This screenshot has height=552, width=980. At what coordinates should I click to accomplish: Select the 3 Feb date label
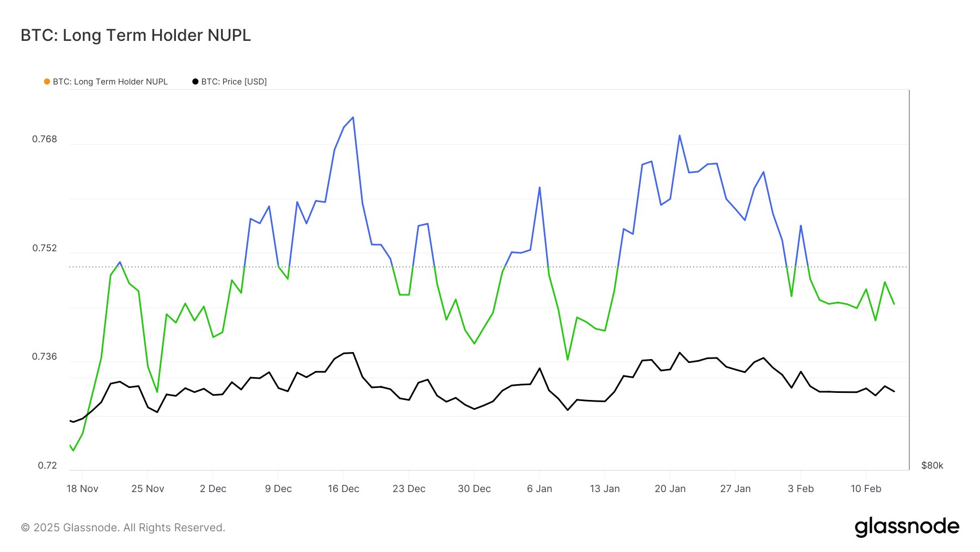coord(801,489)
